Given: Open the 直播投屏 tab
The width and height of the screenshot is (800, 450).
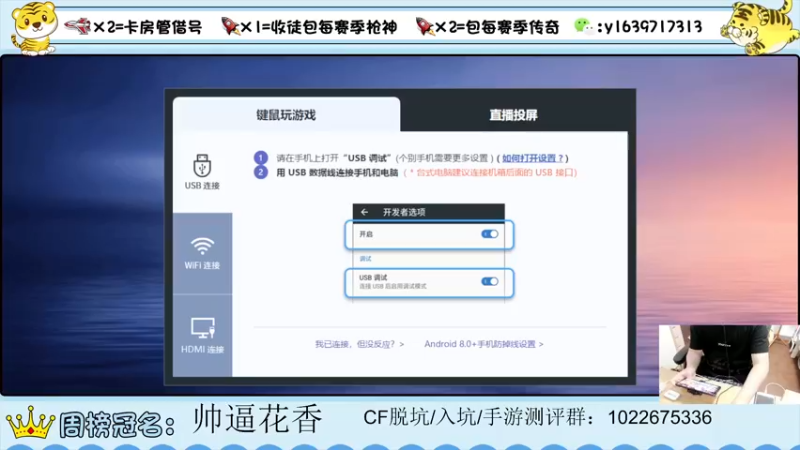Looking at the screenshot, I should tap(514, 115).
